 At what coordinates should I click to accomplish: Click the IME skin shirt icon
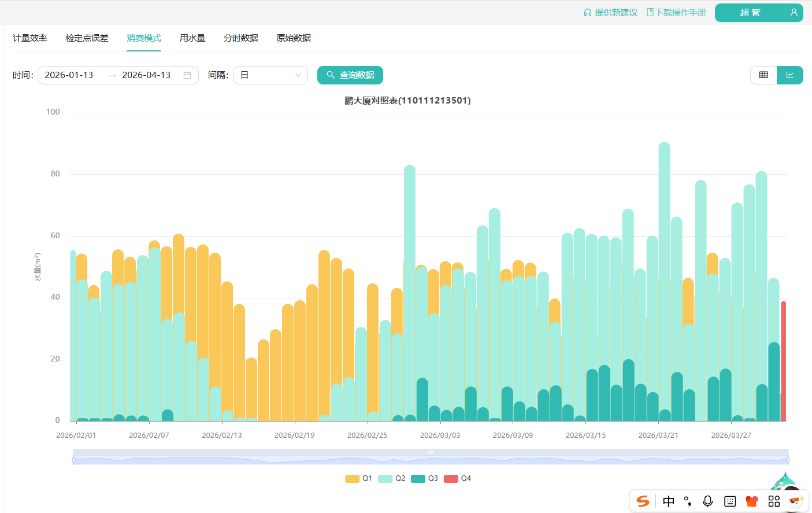click(752, 501)
